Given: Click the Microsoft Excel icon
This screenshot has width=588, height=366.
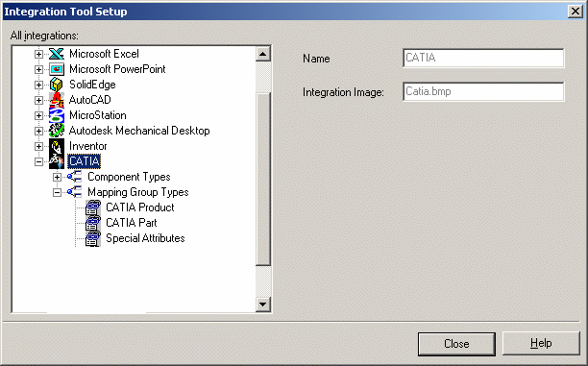Looking at the screenshot, I should [57, 54].
